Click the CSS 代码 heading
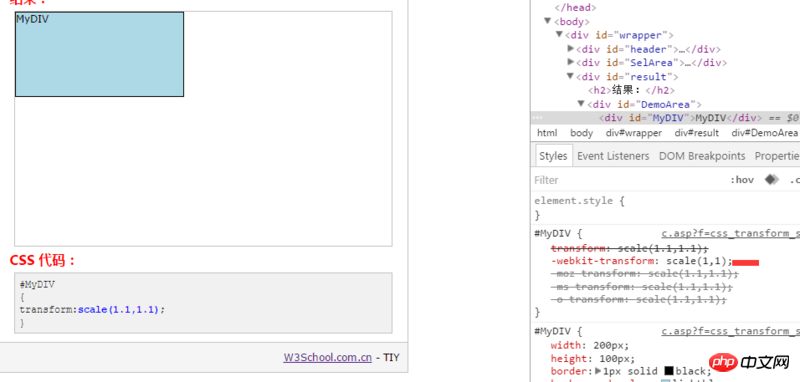The height and width of the screenshot is (382, 800). pos(43,260)
